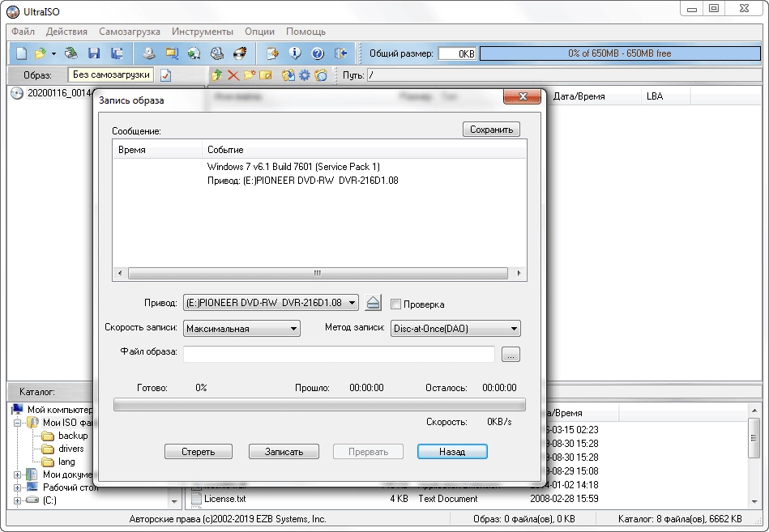Click the browse '...' button for image file
The height and width of the screenshot is (532, 769).
pyautogui.click(x=511, y=354)
